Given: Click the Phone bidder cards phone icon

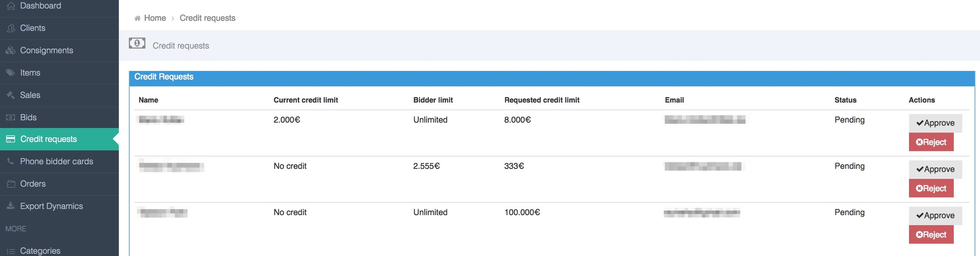Looking at the screenshot, I should (11, 162).
